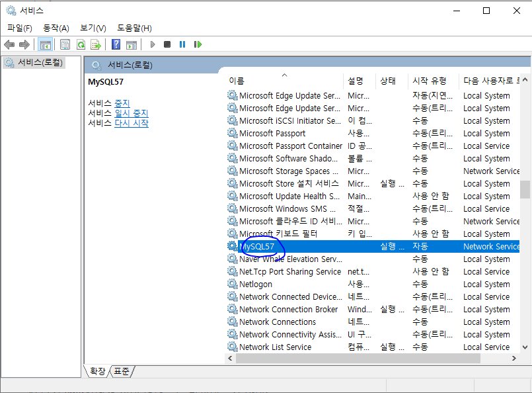Click the Restart Service icon

pyautogui.click(x=198, y=44)
